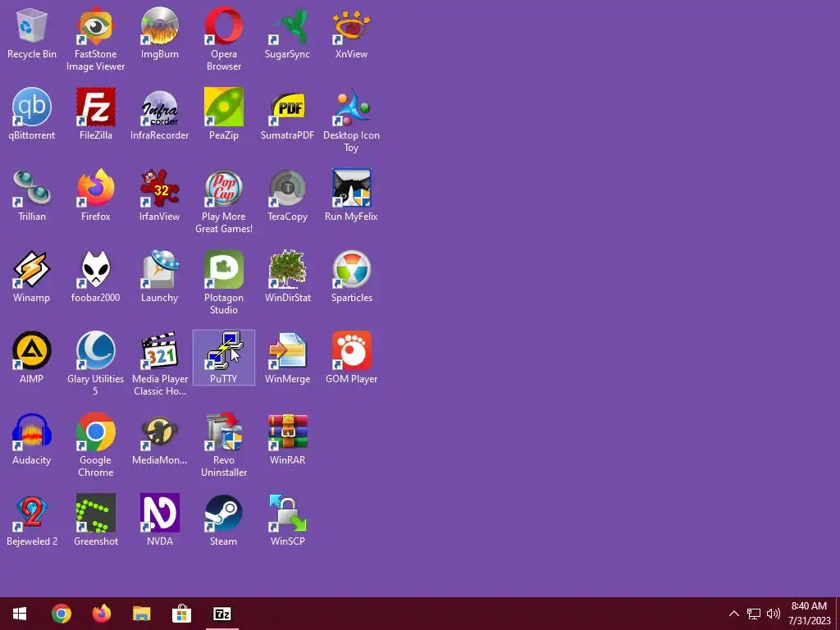840x630 pixels.
Task: Click the MediaMonkey desktop icon
Action: [x=160, y=440]
